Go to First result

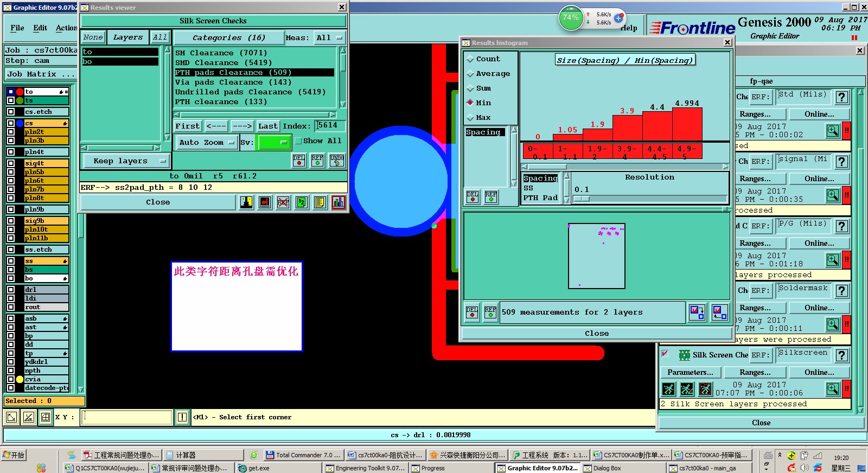pyautogui.click(x=188, y=126)
